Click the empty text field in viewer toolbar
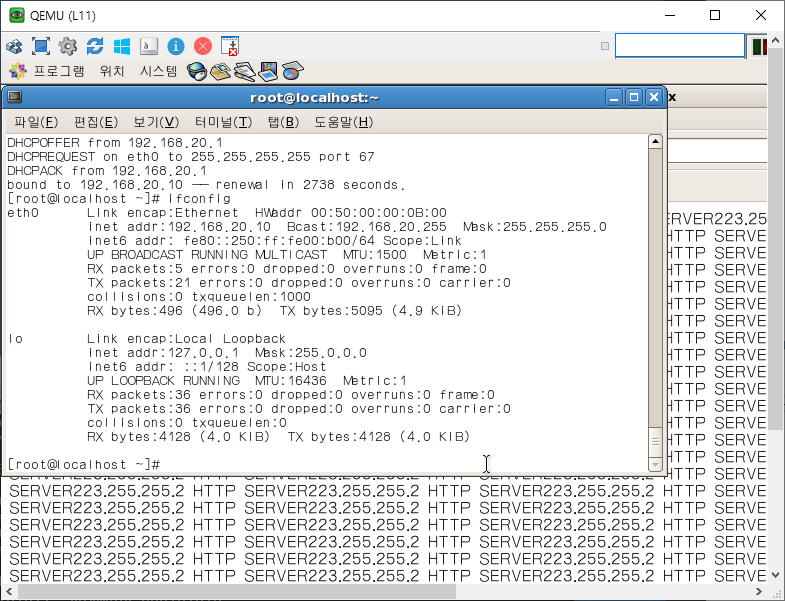The image size is (785, 601). [x=680, y=46]
